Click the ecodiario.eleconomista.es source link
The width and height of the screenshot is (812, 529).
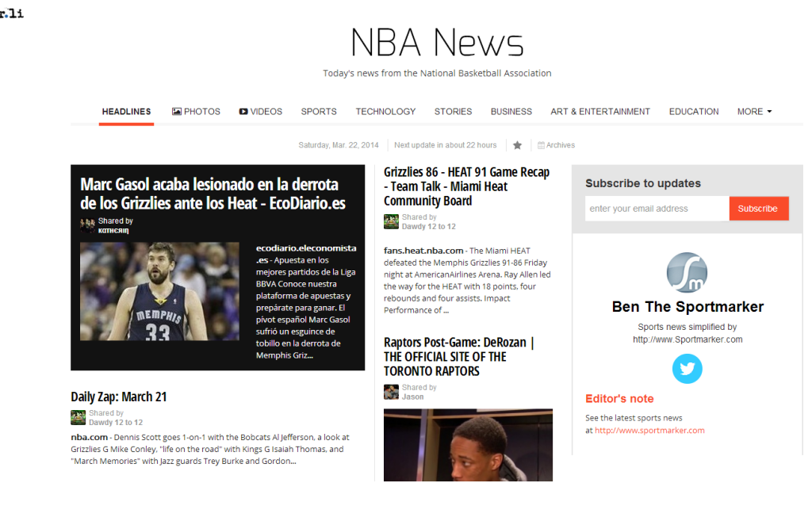[x=306, y=254]
